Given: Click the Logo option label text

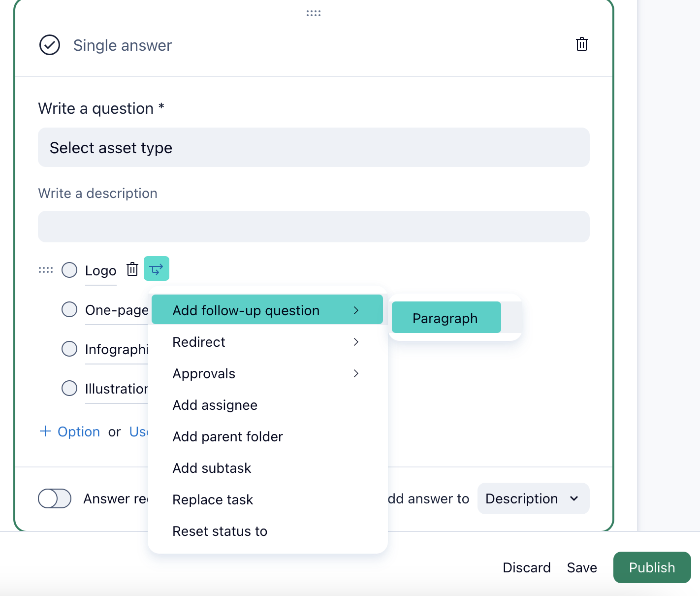Looking at the screenshot, I should click(x=101, y=270).
